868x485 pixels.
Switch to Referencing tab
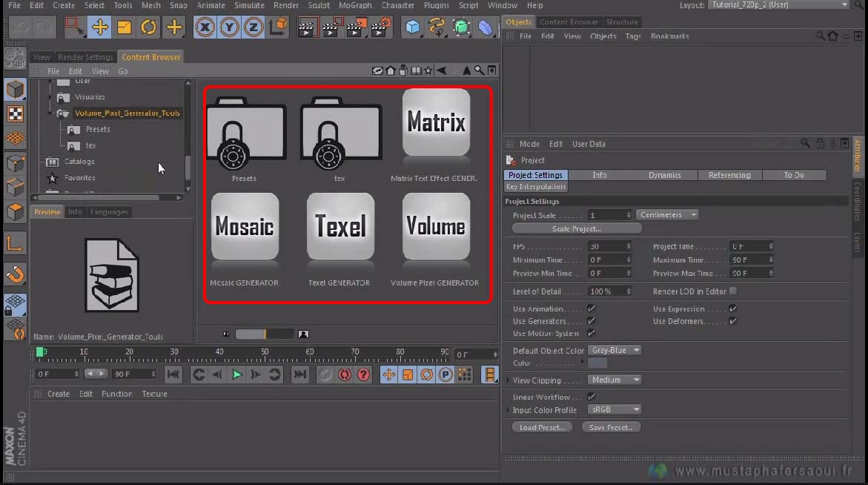[729, 175]
